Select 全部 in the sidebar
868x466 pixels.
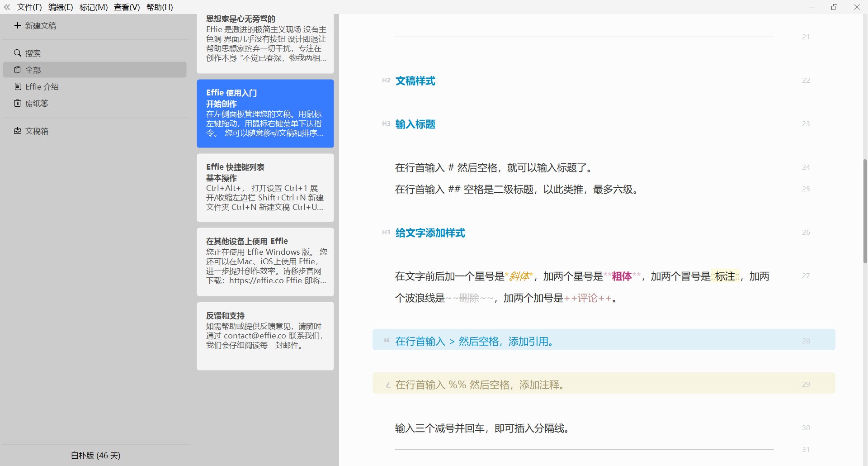[x=95, y=70]
